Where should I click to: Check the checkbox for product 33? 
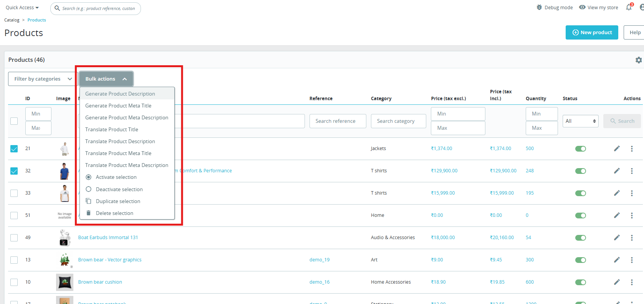(14, 193)
